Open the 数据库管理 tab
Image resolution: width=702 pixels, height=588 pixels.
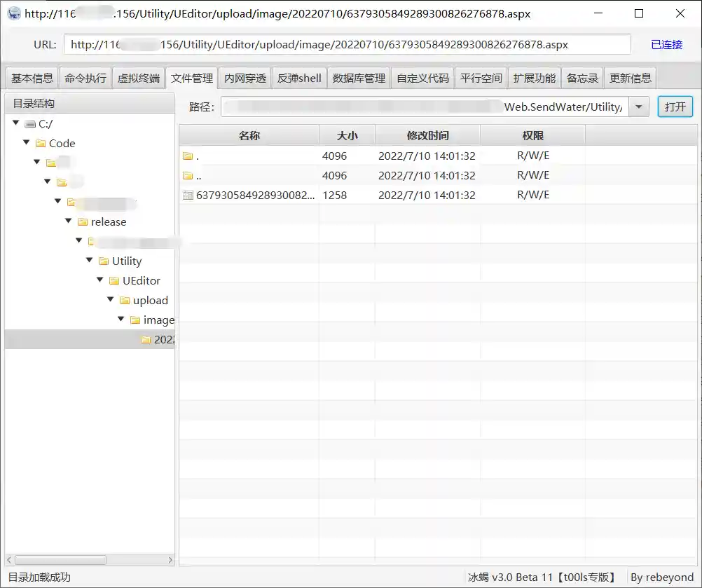tap(359, 78)
